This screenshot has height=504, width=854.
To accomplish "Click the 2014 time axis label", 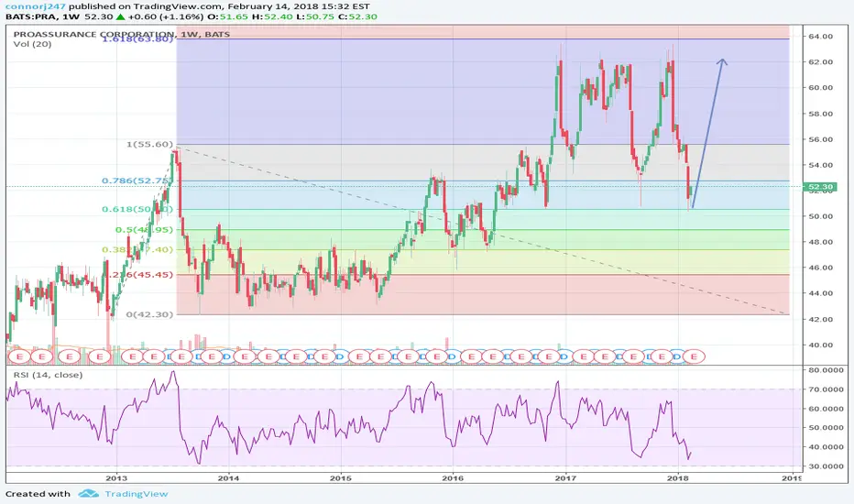I will click(229, 478).
